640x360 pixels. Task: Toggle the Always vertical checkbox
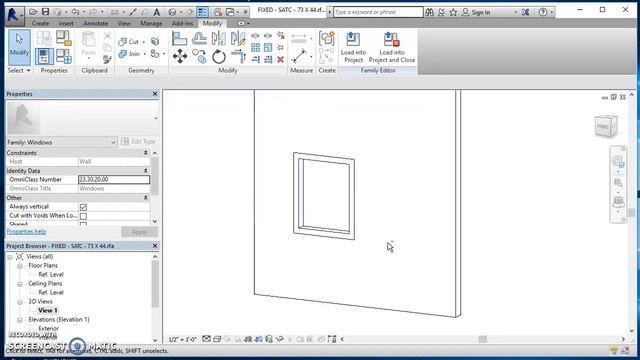[x=83, y=207]
